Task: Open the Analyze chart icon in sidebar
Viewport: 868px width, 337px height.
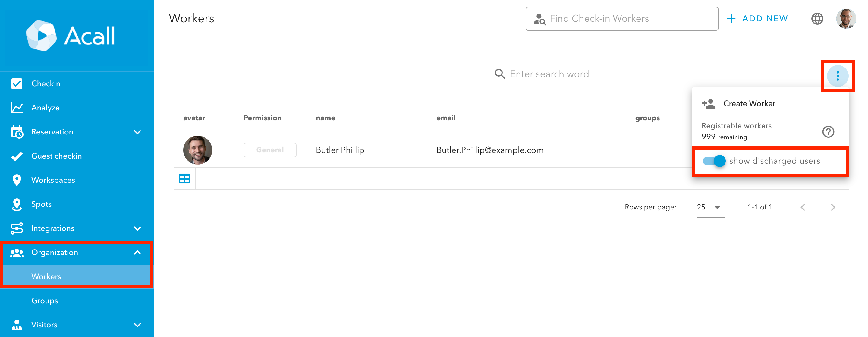Action: [17, 108]
